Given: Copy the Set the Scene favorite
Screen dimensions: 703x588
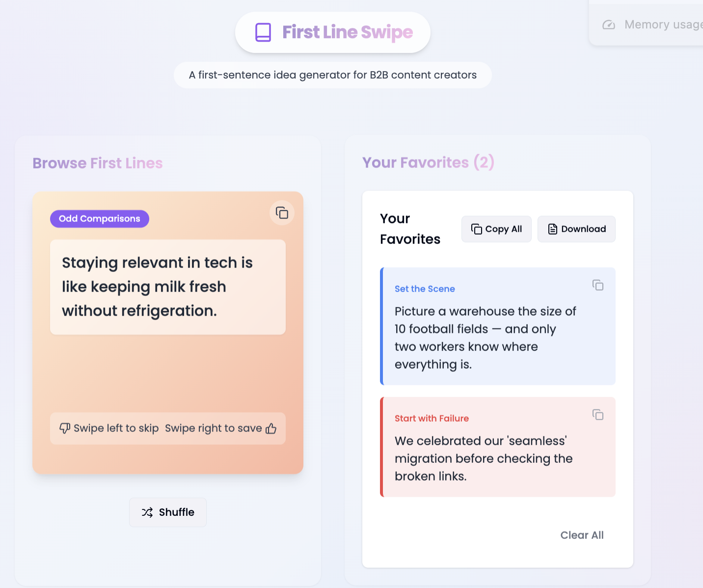Looking at the screenshot, I should point(597,285).
